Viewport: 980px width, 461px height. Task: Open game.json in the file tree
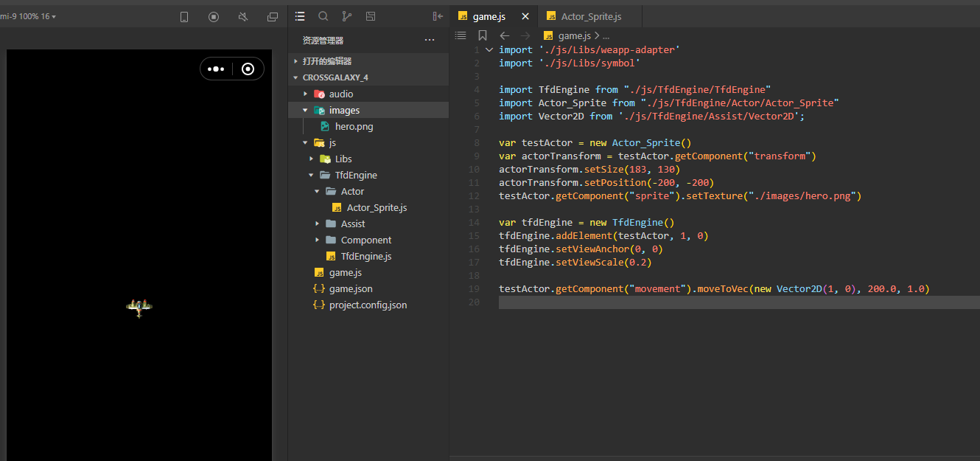click(368, 288)
